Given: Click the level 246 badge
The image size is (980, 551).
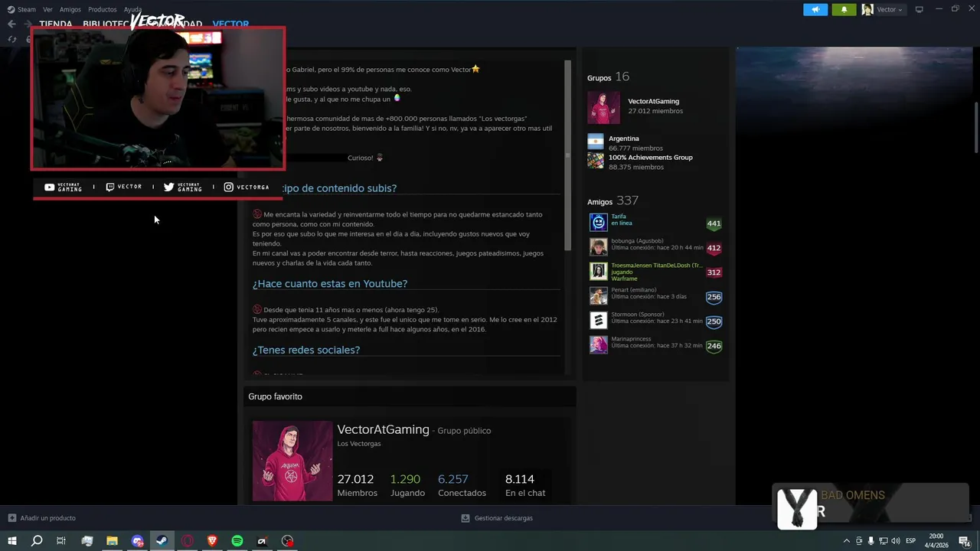Looking at the screenshot, I should coord(714,346).
